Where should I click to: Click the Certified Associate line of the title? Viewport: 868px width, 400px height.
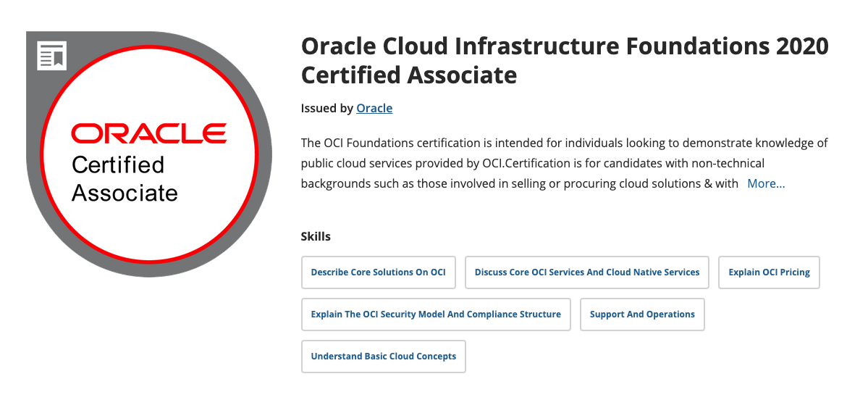click(409, 75)
